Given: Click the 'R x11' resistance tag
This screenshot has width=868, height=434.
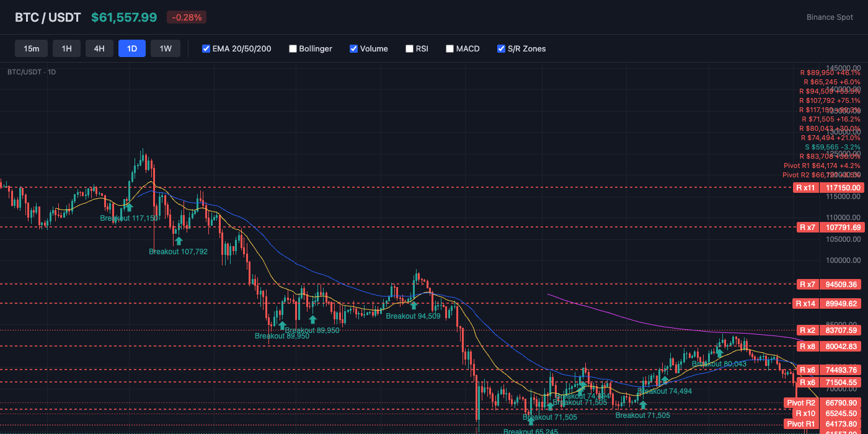Looking at the screenshot, I should pyautogui.click(x=805, y=187).
